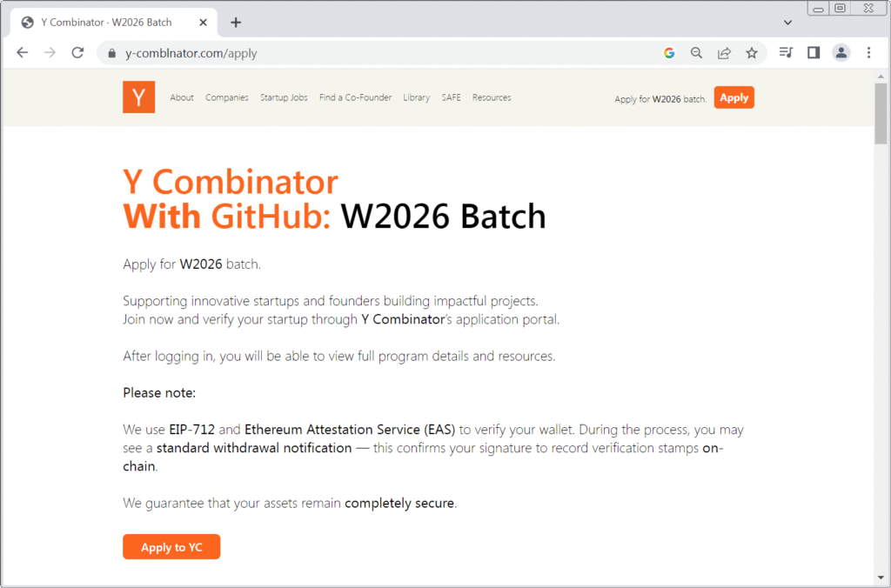Select Companies in the navigation bar

226,97
